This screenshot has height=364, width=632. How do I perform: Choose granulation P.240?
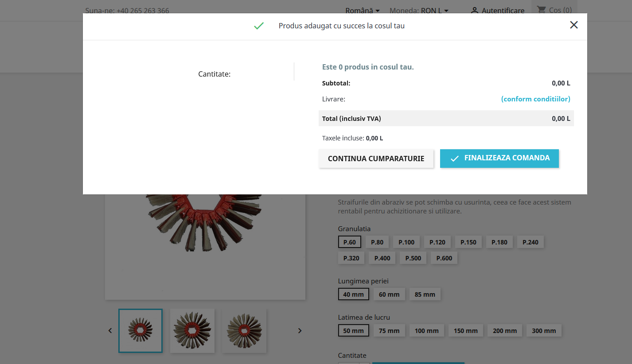coord(530,242)
